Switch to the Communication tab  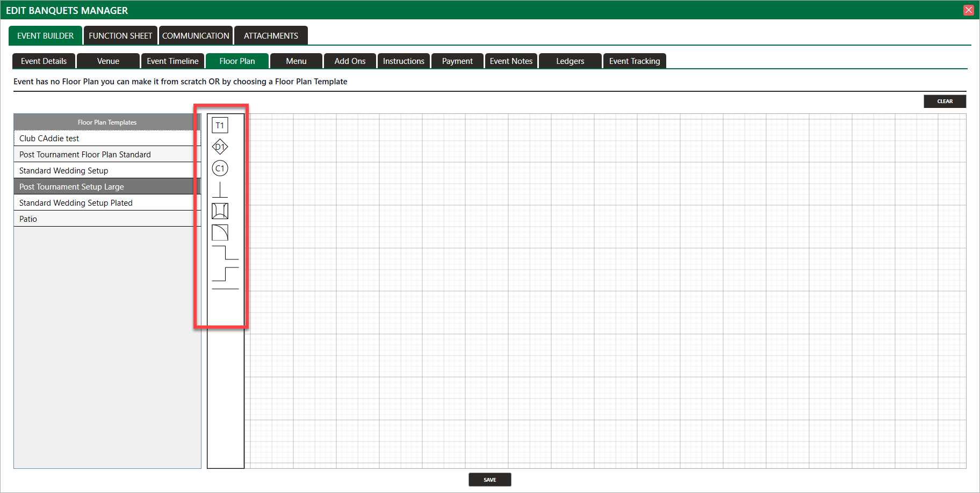pos(196,36)
